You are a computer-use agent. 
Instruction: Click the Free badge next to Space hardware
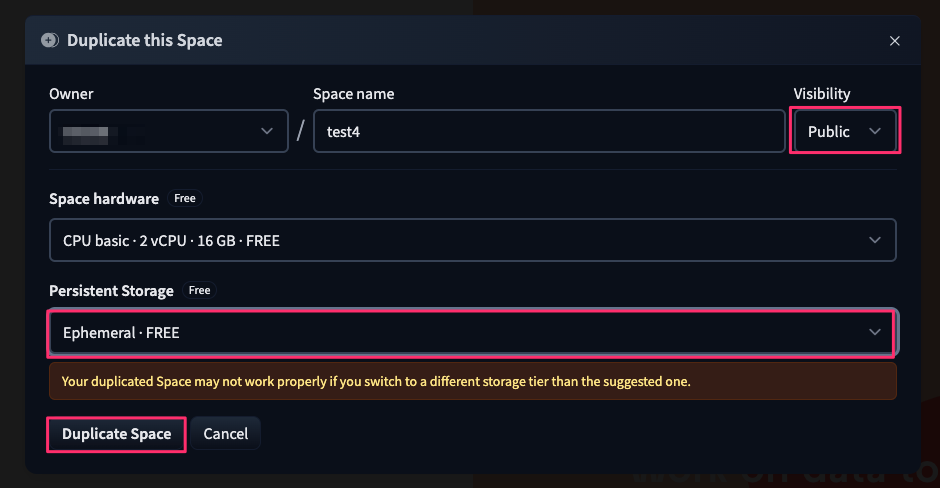[x=185, y=198]
